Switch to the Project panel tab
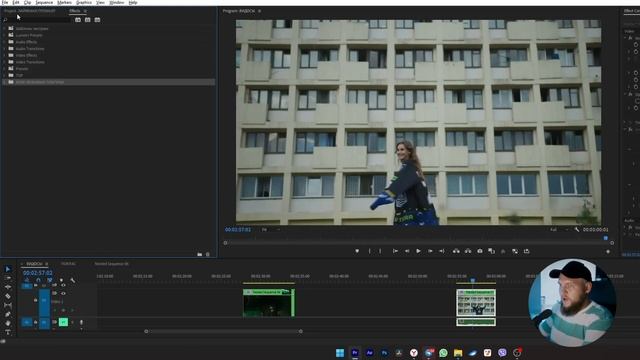The image size is (640, 360). (x=30, y=11)
